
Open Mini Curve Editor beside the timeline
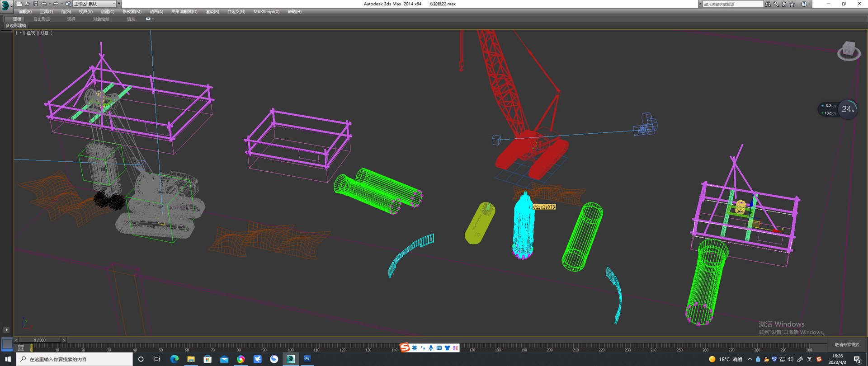click(x=21, y=347)
